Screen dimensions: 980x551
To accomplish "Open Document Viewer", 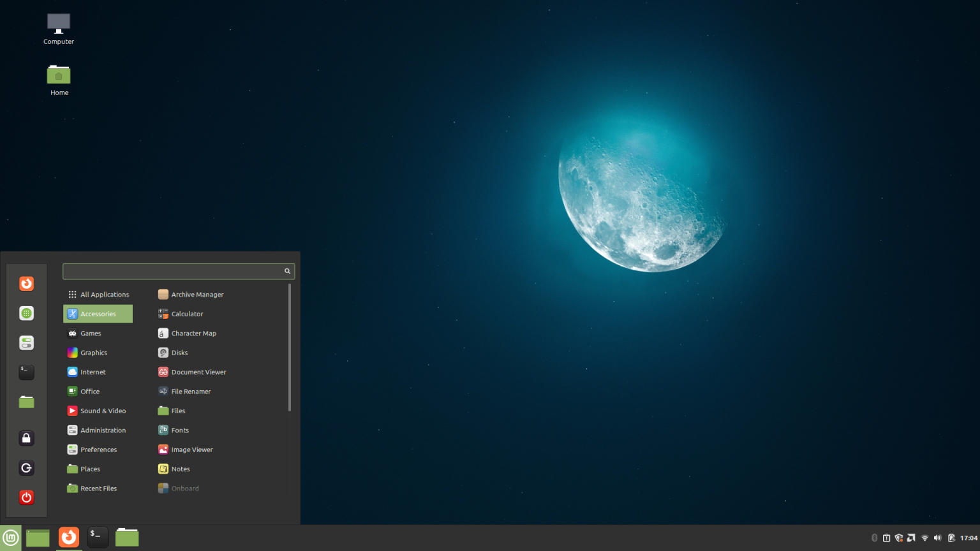I will [198, 372].
